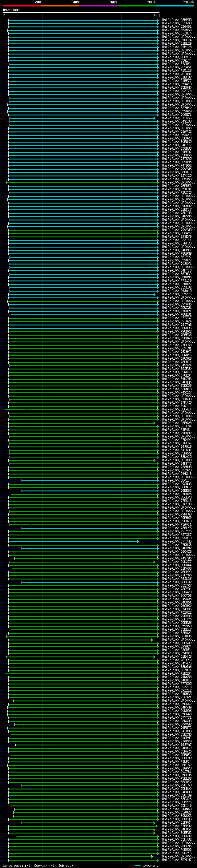Viewport: 197px width, 868px height.
Task: Select the UniRef100_Q4S138 label
Action: tap(177, 122)
